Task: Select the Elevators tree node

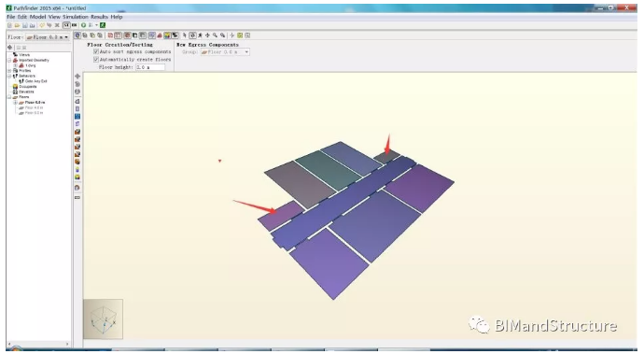Action: (26, 92)
